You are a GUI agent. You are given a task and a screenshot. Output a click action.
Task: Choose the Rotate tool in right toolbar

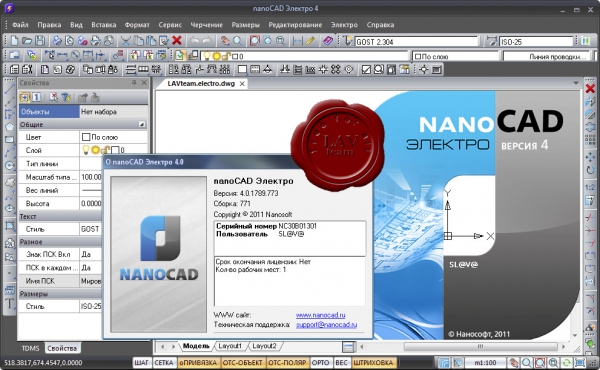pos(590,170)
